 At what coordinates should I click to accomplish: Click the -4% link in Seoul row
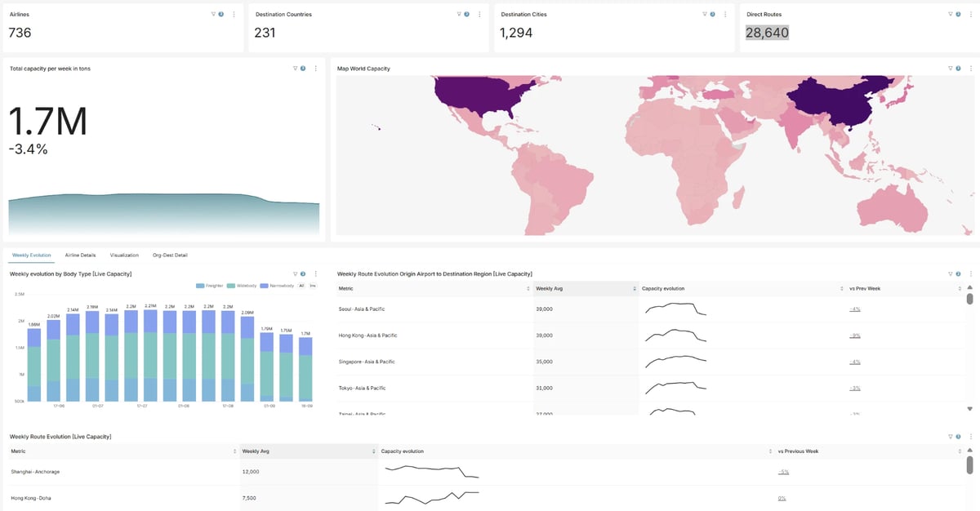pos(855,309)
